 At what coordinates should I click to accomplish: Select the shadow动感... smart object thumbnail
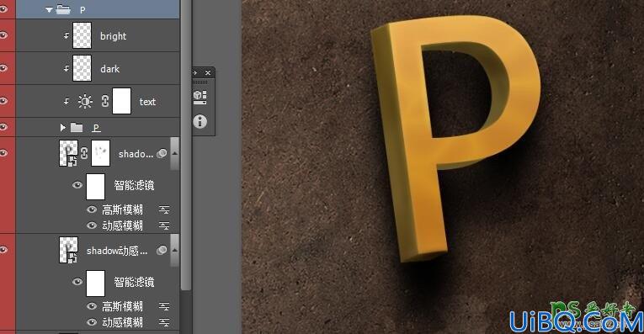68,250
